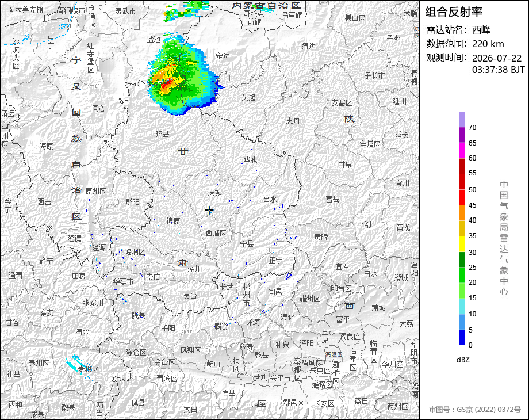The width and height of the screenshot is (529, 420).
Task: Click the 环县 county label
Action: 162,134
